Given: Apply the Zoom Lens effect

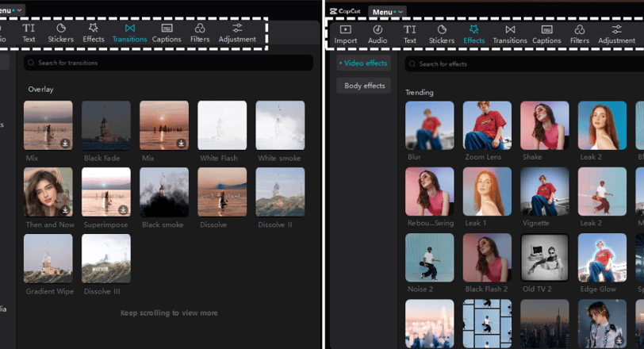Looking at the screenshot, I should 487,125.
